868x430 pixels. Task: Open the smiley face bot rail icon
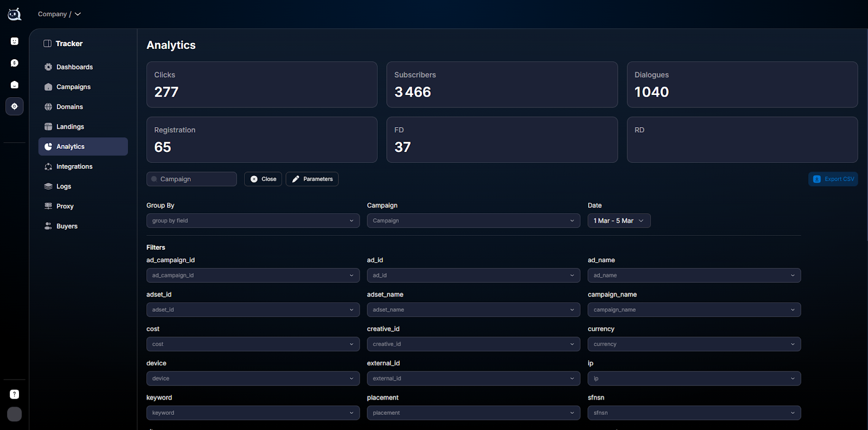15,41
